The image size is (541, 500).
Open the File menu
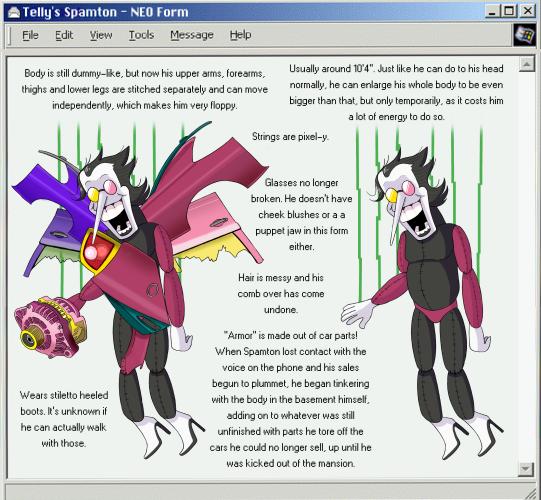tap(30, 35)
